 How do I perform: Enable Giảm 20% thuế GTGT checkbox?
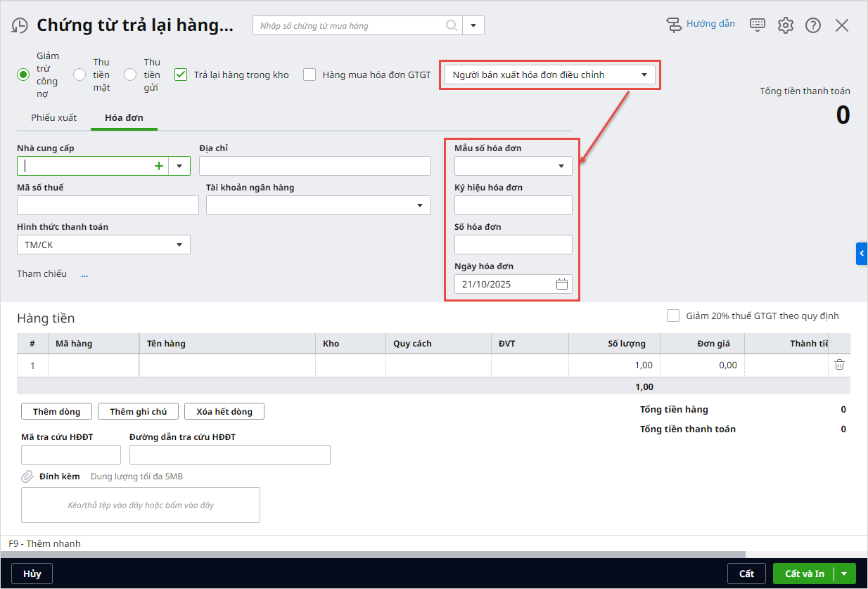673,316
